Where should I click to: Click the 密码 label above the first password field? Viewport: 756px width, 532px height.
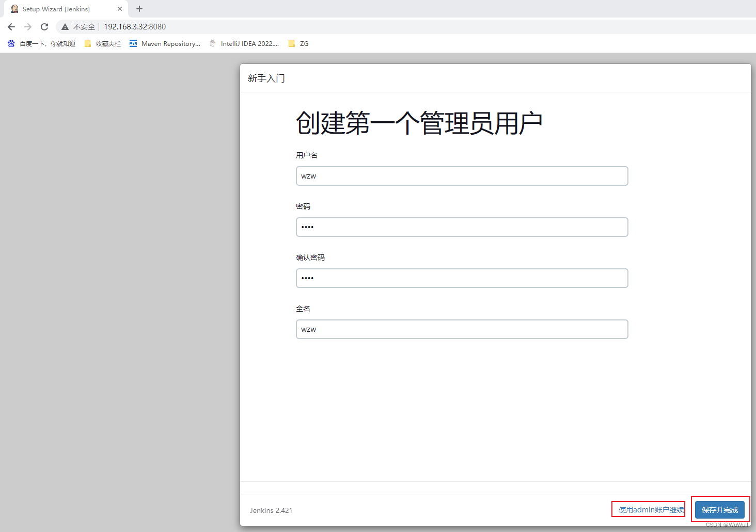point(303,206)
